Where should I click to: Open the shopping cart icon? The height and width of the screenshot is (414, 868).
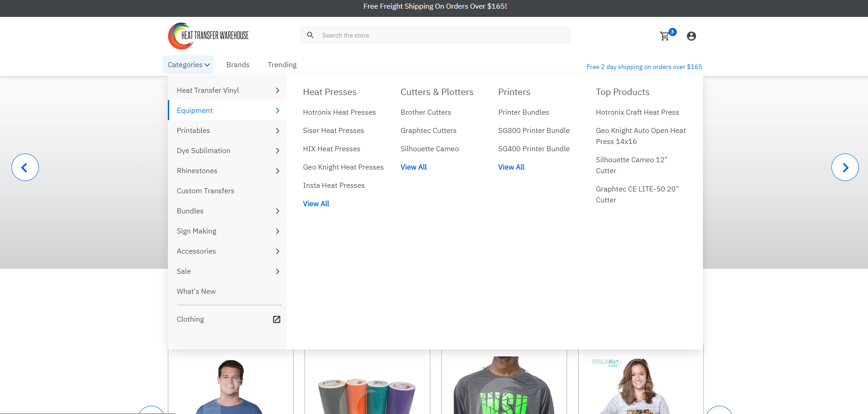click(x=665, y=36)
